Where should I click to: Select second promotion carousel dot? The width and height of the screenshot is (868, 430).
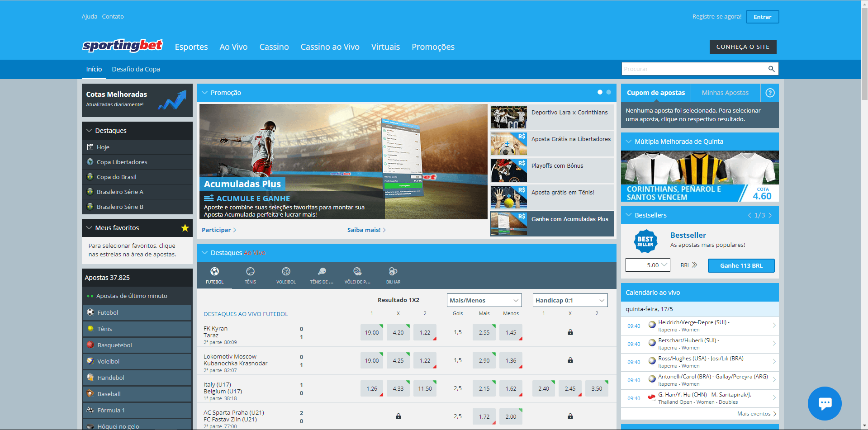pyautogui.click(x=609, y=92)
